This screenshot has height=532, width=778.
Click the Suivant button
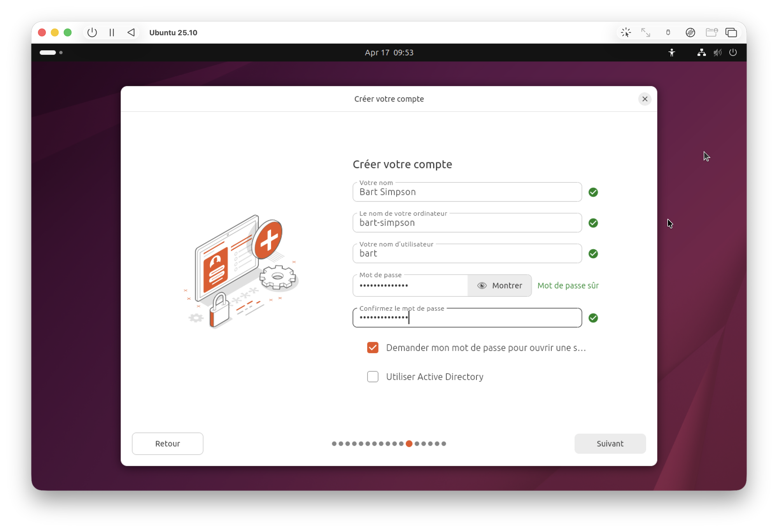(610, 444)
